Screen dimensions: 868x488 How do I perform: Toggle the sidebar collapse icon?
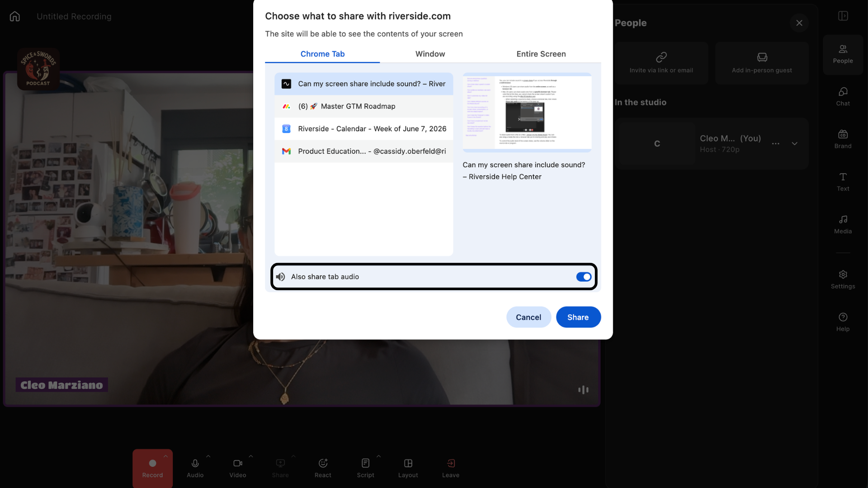(x=843, y=16)
